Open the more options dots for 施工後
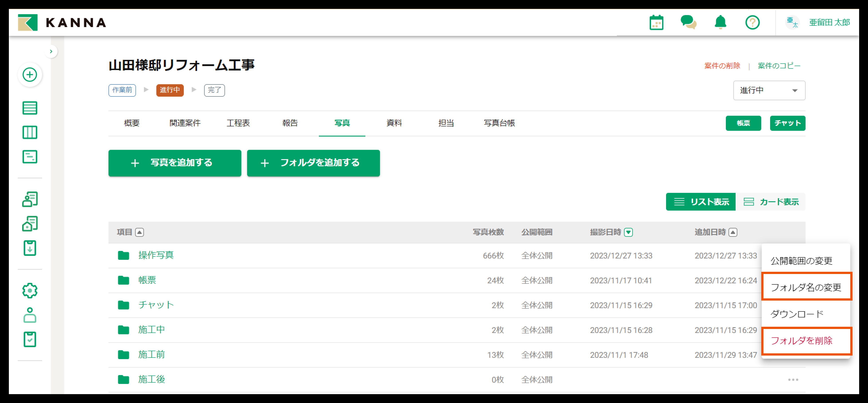Screen dimensions: 868x403 point(793,380)
